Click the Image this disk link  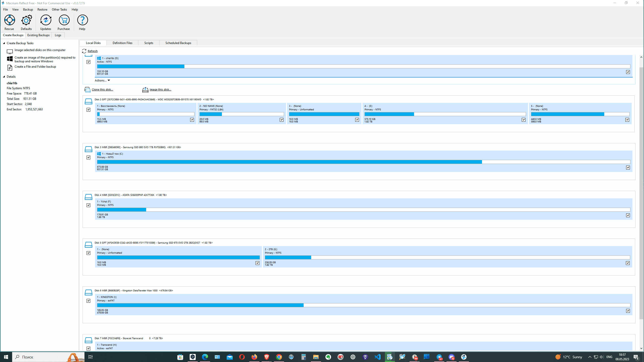(160, 89)
